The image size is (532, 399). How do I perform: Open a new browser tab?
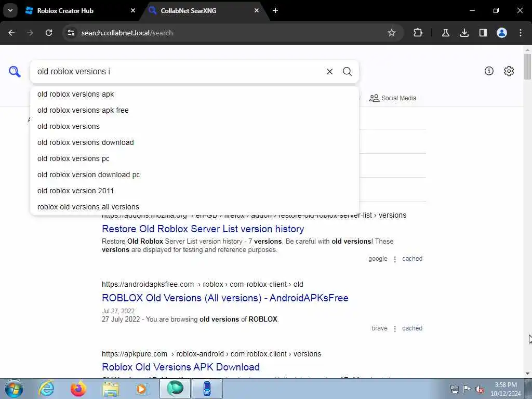(275, 10)
